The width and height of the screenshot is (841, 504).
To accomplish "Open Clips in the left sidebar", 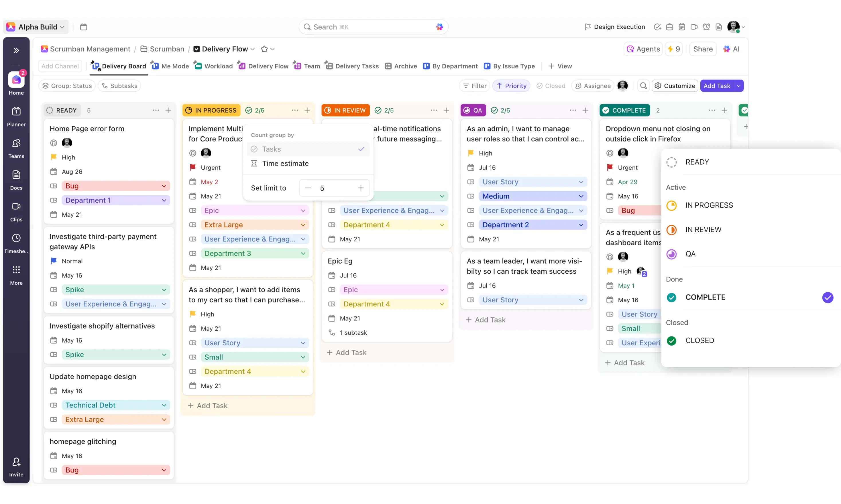I will pyautogui.click(x=16, y=210).
